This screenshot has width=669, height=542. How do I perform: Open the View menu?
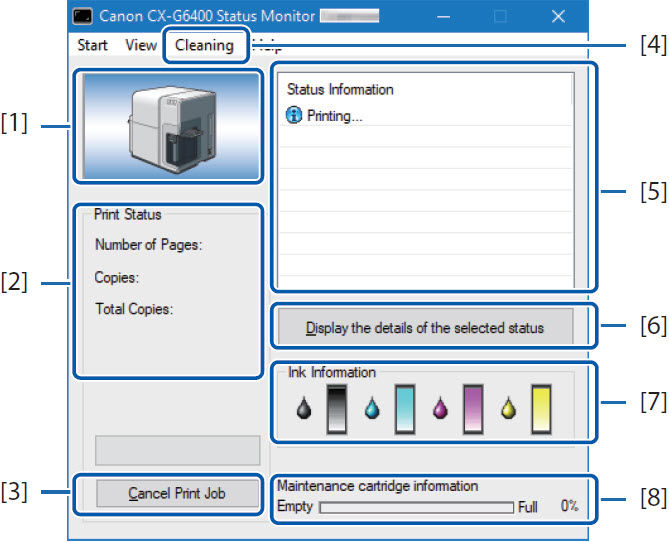click(141, 45)
